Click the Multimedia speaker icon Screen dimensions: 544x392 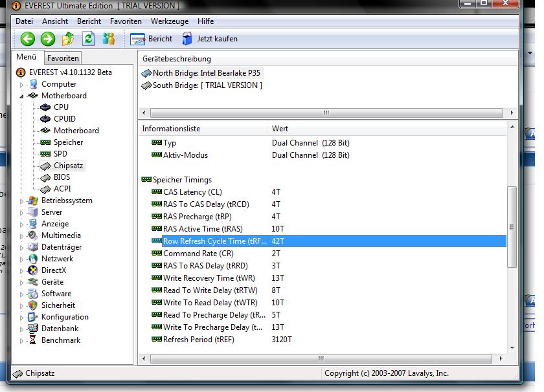click(33, 235)
